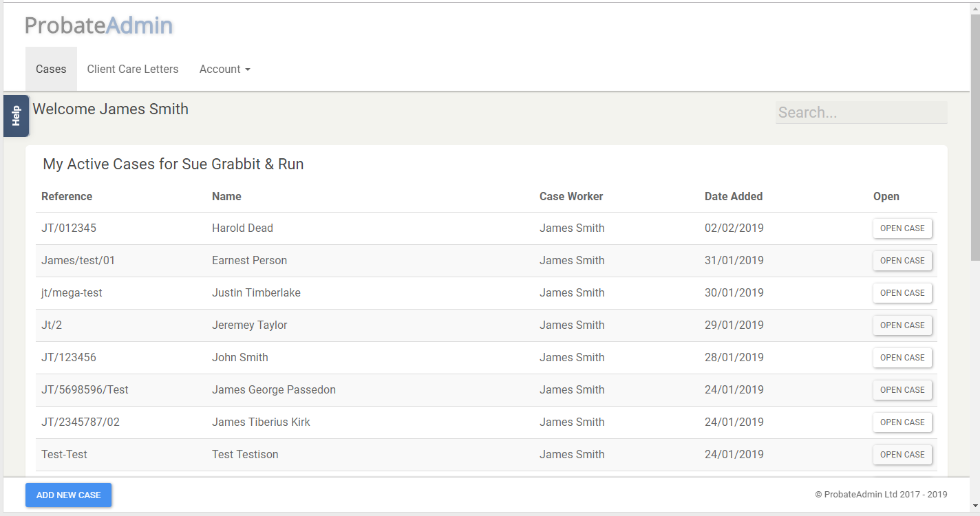Expand the Account dropdown menu
The width and height of the screenshot is (980, 516).
224,69
